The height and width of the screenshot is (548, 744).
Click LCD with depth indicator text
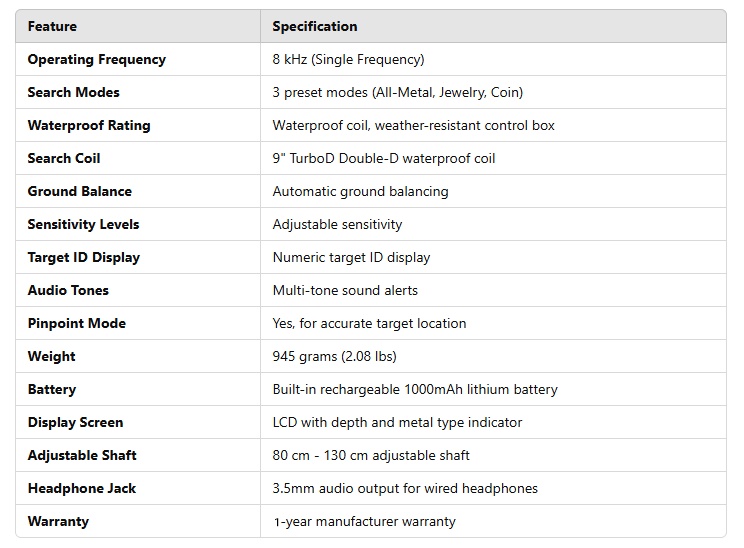pos(397,422)
